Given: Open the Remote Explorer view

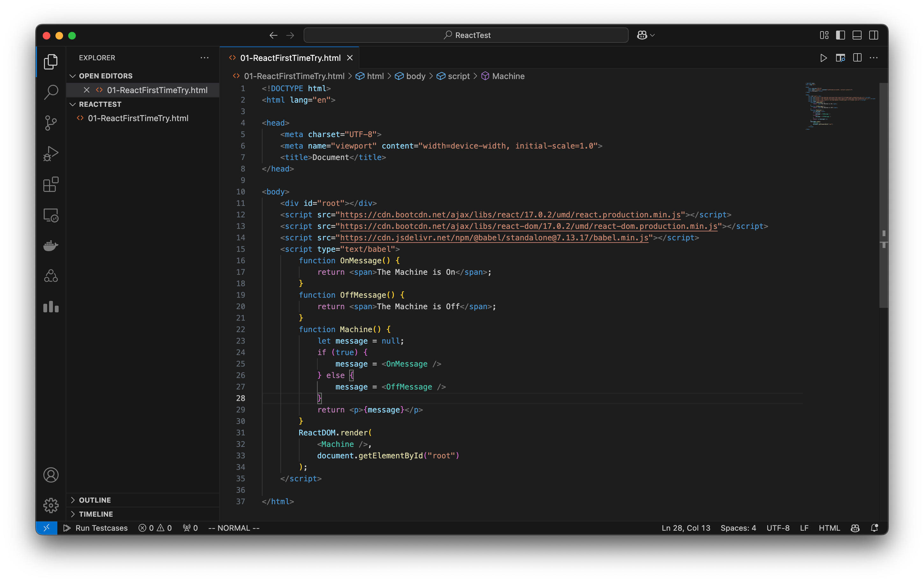Looking at the screenshot, I should pyautogui.click(x=51, y=215).
